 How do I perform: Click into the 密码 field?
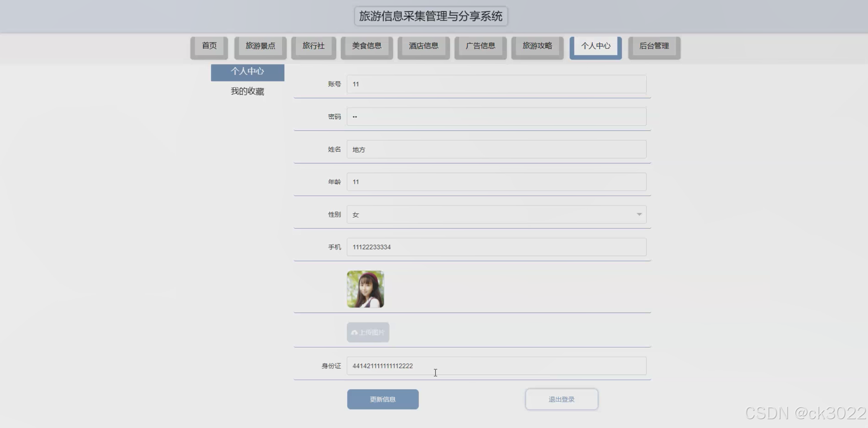496,117
